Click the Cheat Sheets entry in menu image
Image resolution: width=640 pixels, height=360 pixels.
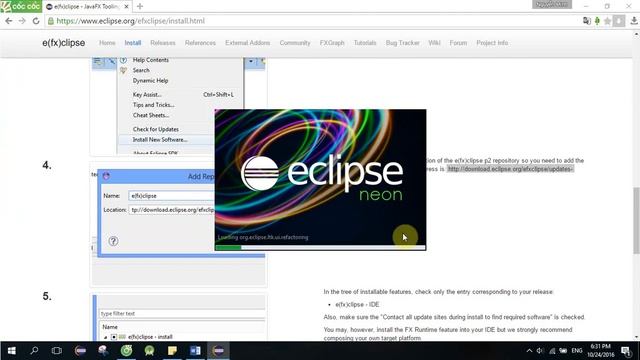(151, 115)
